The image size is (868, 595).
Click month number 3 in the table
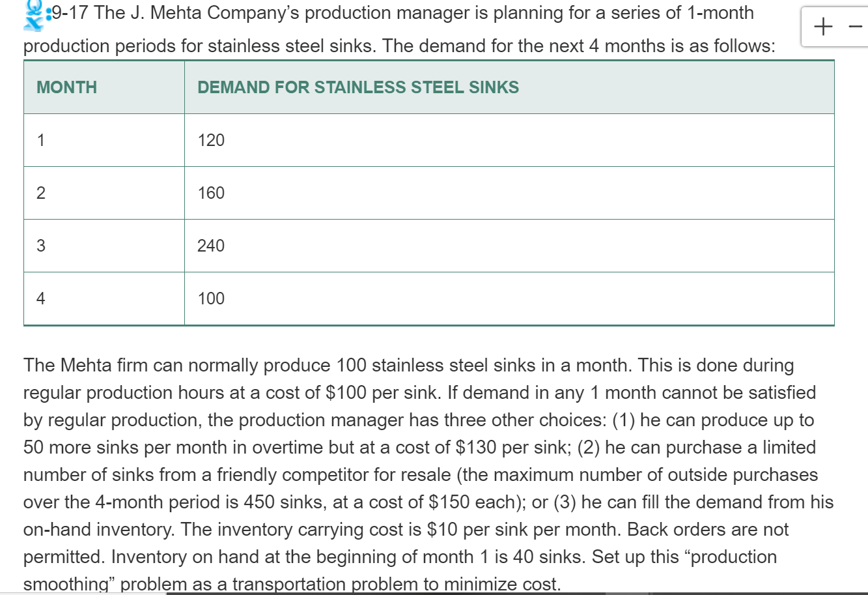(40, 246)
